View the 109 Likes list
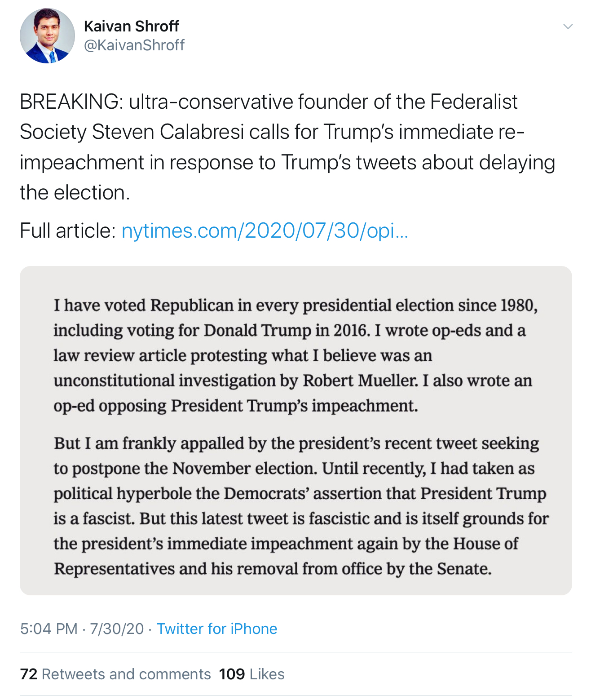The height and width of the screenshot is (700, 591). [251, 674]
